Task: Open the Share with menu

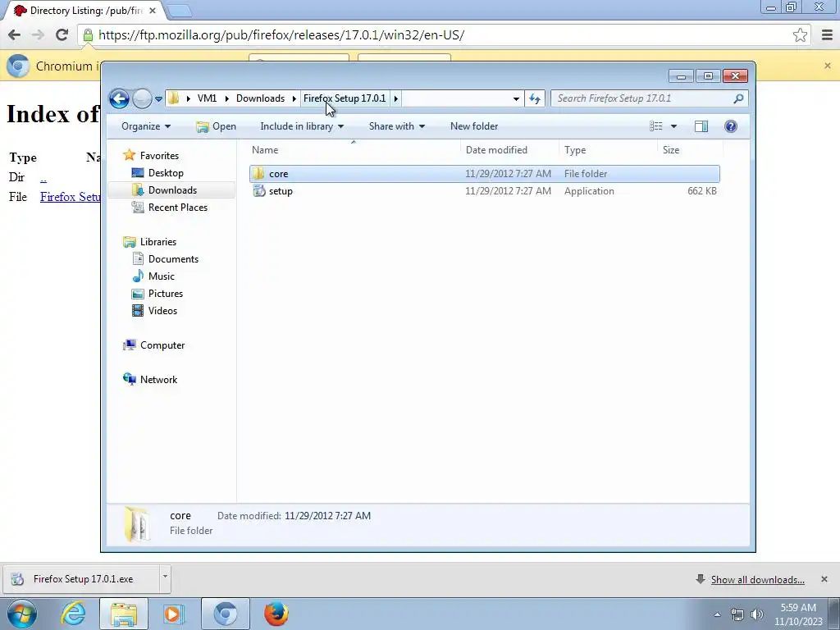Action: 396,126
